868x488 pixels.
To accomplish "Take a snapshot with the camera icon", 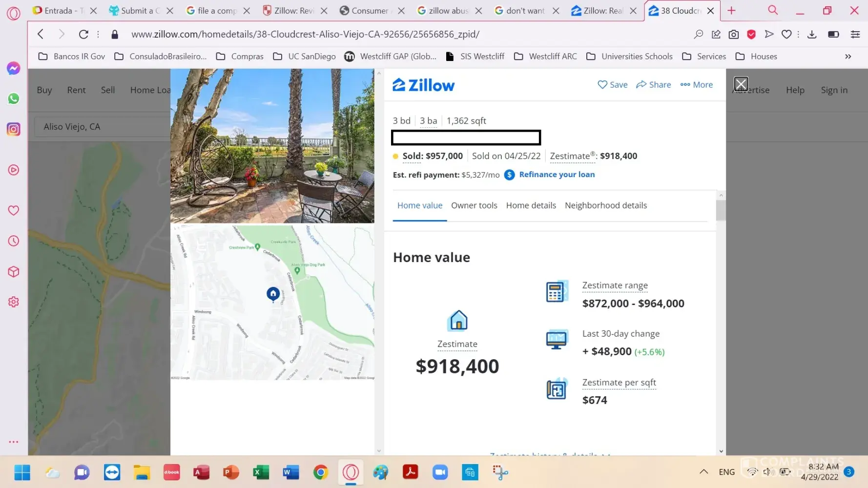I will [733, 34].
